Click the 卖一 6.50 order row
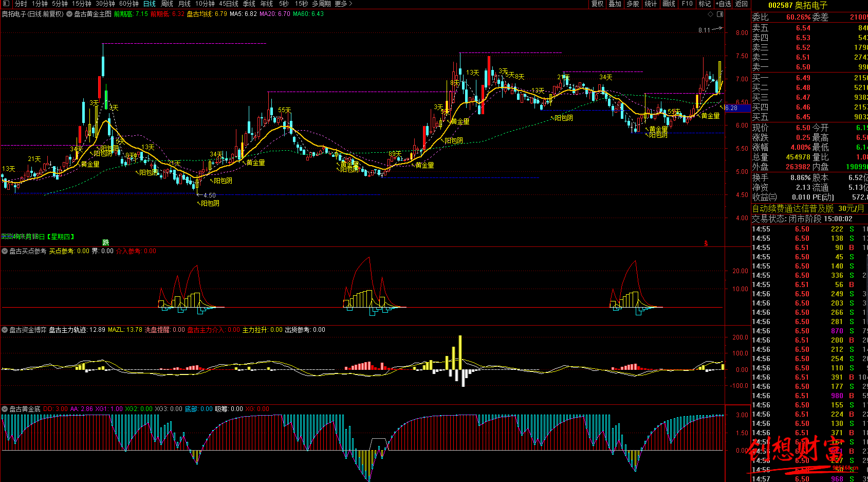This screenshot has width=868, height=482. [809, 67]
